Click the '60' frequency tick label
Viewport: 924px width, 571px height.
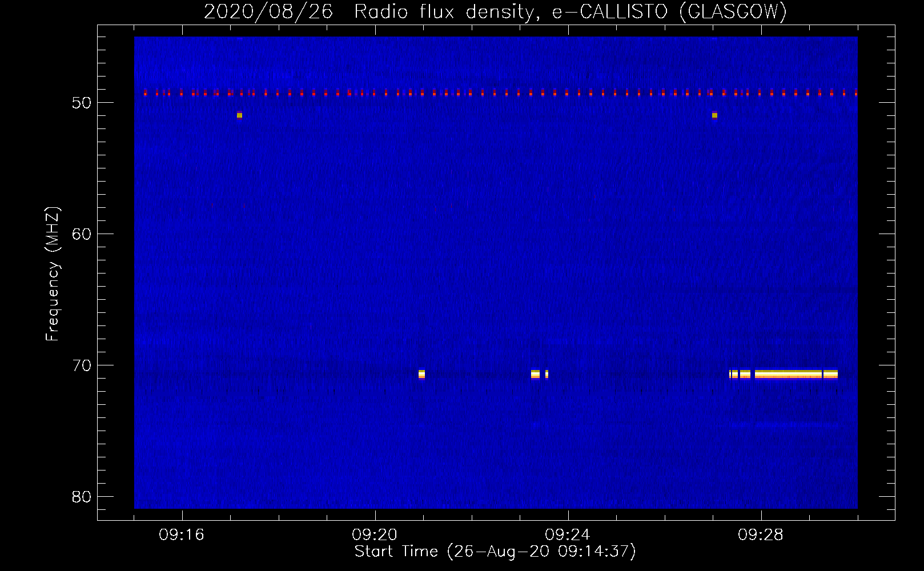click(x=82, y=234)
